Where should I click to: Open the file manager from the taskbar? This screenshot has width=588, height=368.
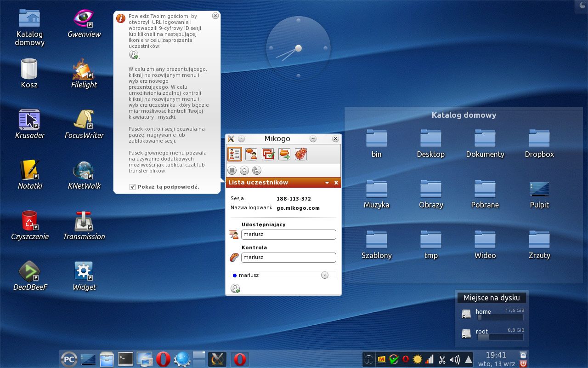click(x=107, y=359)
